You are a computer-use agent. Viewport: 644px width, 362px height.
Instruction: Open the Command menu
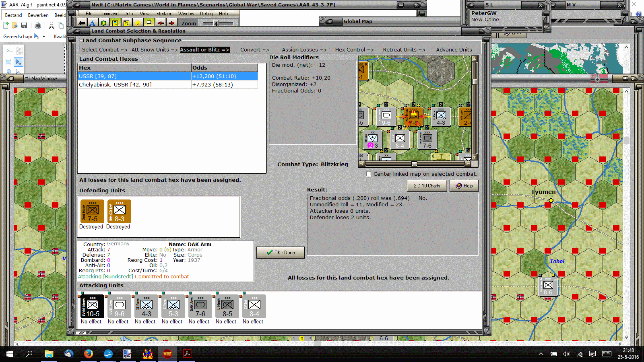coord(109,14)
